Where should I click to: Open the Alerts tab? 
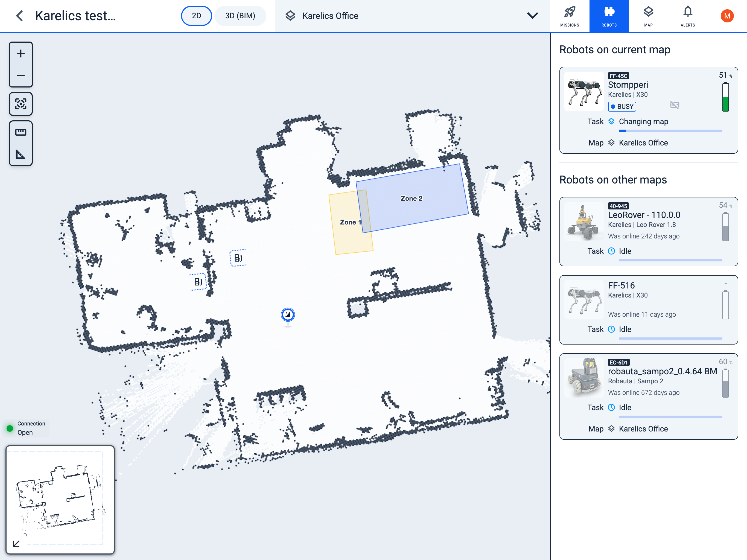(688, 16)
